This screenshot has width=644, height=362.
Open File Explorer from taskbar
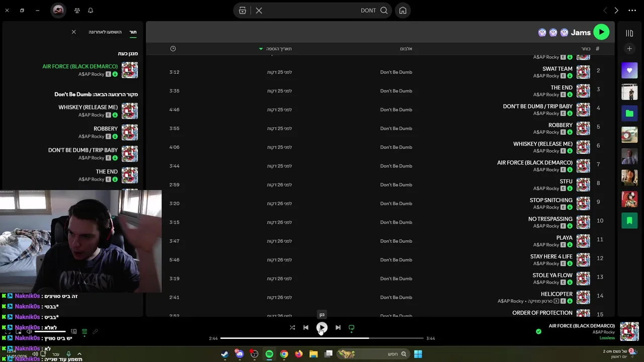coord(313,354)
